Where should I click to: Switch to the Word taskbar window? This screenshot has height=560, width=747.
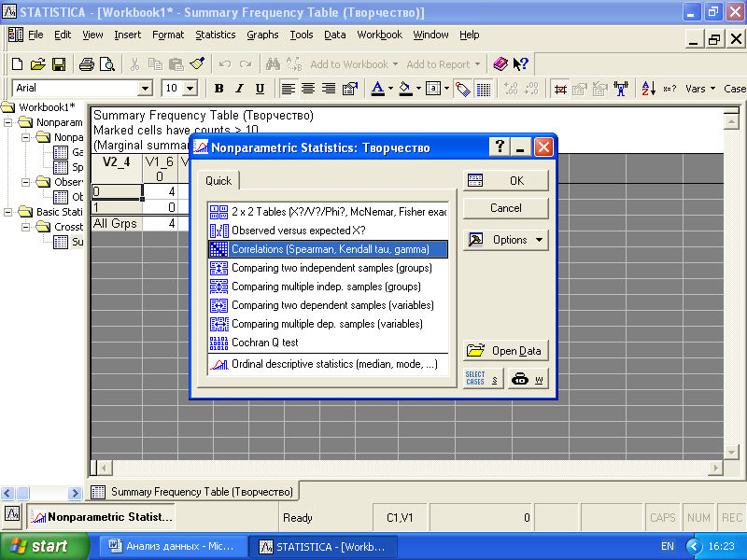[x=173, y=546]
